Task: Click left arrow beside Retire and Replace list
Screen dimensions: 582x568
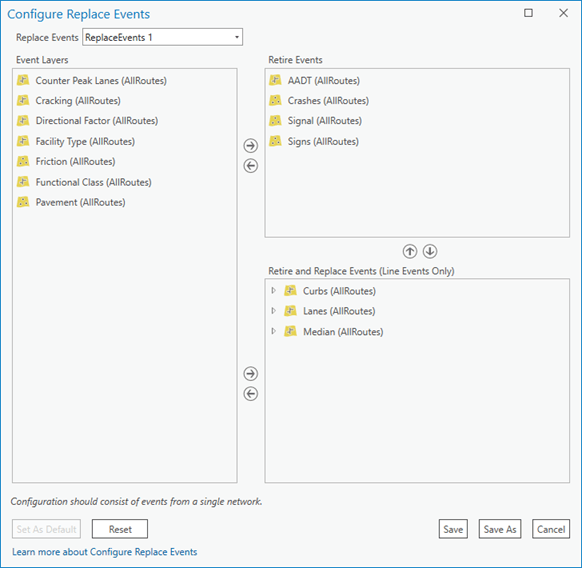Action: pos(251,394)
